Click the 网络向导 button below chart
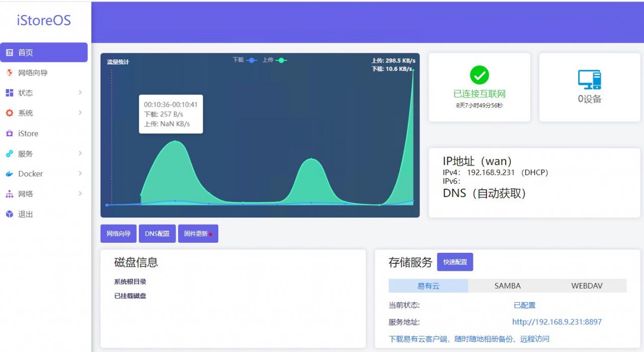 119,234
